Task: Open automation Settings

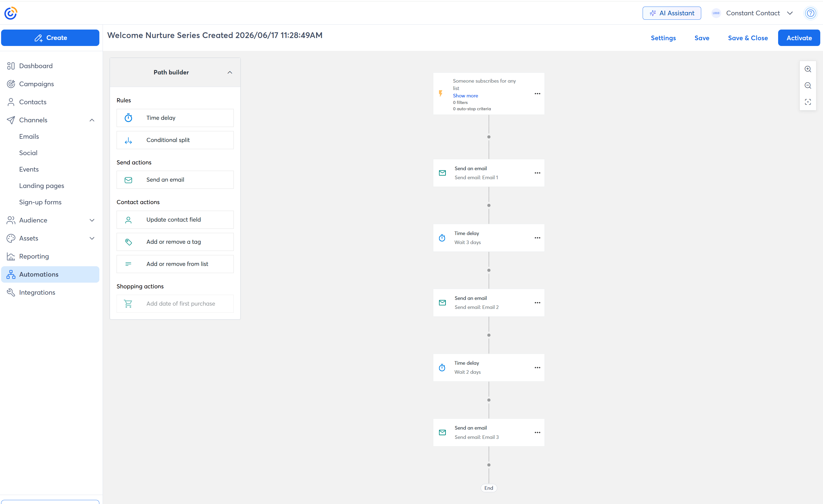Action: [663, 38]
